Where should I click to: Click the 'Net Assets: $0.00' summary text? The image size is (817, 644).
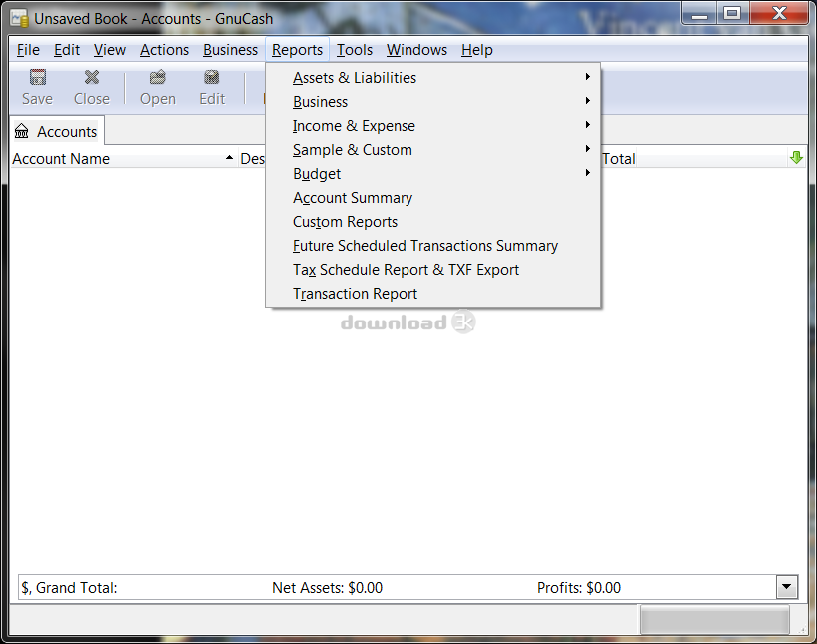327,588
